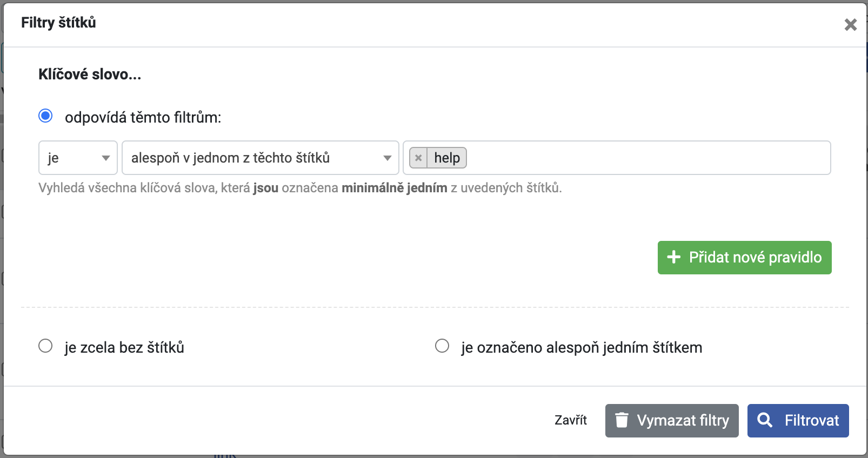
Task: Click the arrow of the štítků rule select
Action: [388, 158]
